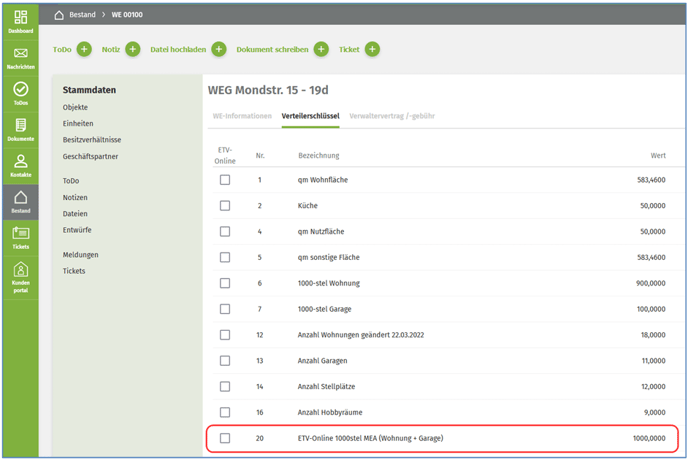Click Stammdaten heading
The image size is (688, 460).
(90, 90)
